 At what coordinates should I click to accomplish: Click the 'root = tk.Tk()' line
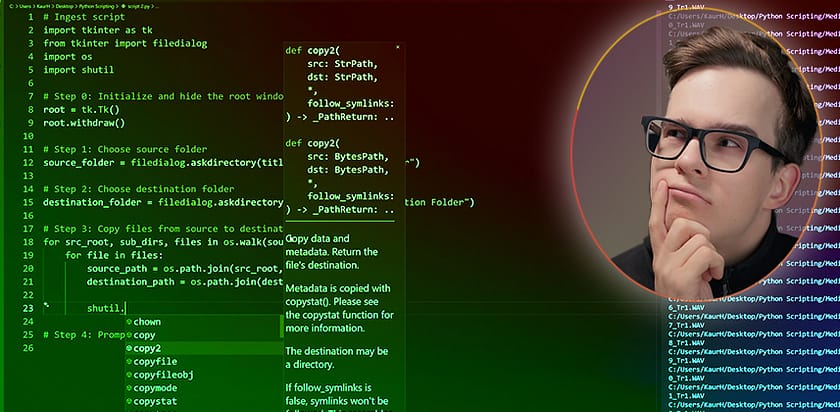(x=81, y=109)
